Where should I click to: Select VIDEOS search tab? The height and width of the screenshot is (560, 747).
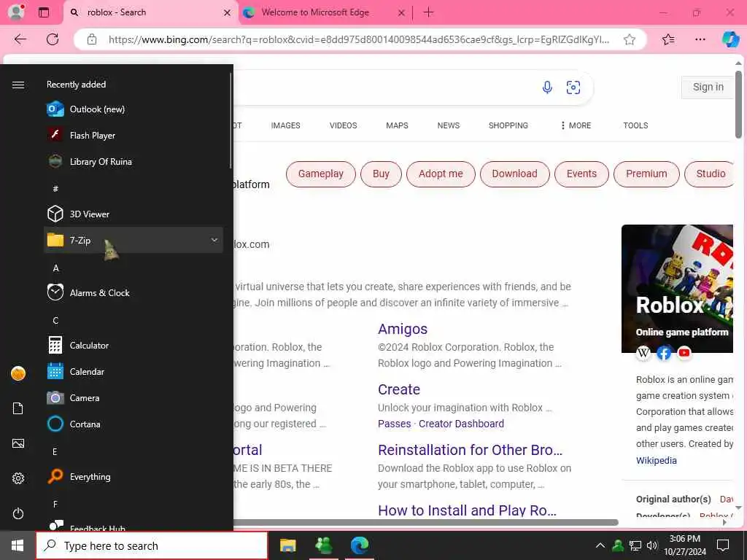(343, 125)
